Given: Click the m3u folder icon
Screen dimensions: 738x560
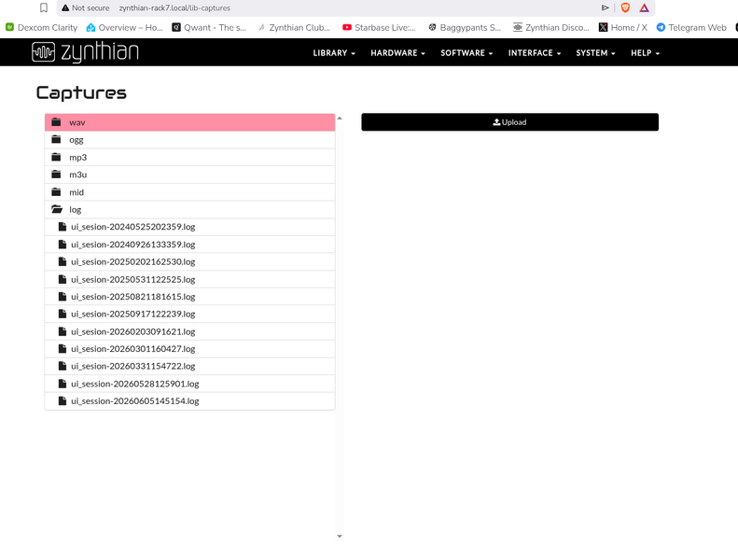Looking at the screenshot, I should tap(56, 175).
